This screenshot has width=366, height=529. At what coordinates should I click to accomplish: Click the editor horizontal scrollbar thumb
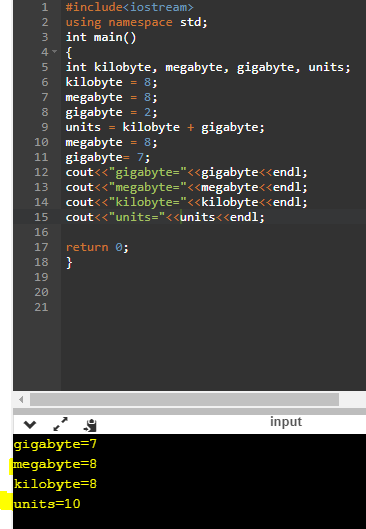point(185,400)
